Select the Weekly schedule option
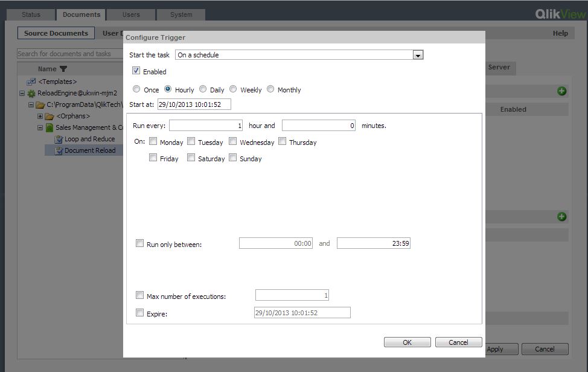This screenshot has height=372, width=588. tap(233, 89)
